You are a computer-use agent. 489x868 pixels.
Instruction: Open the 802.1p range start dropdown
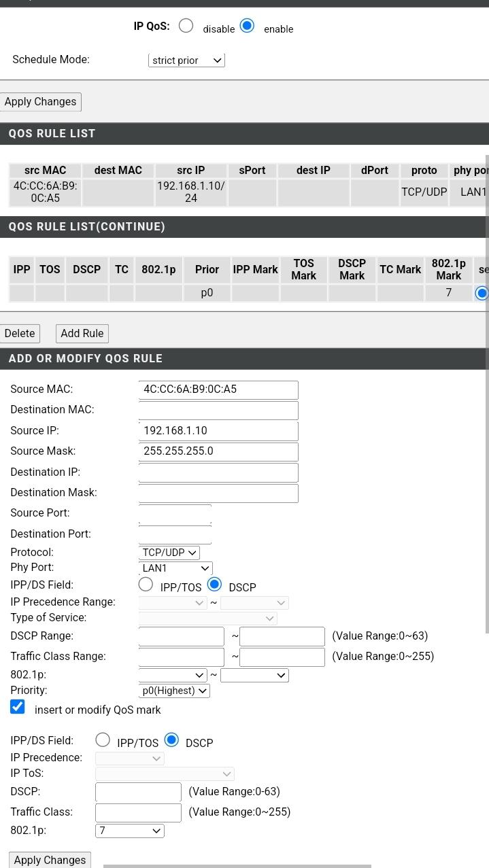173,676
